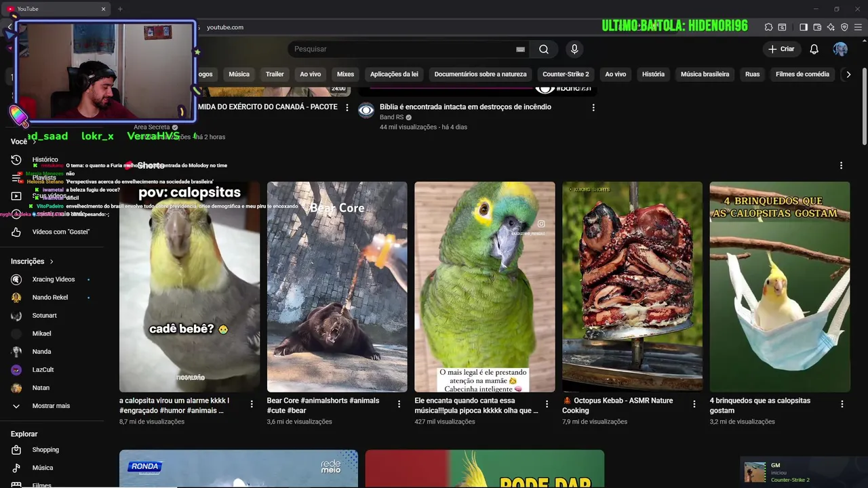
Task: Open notifications bell
Action: coord(814,49)
